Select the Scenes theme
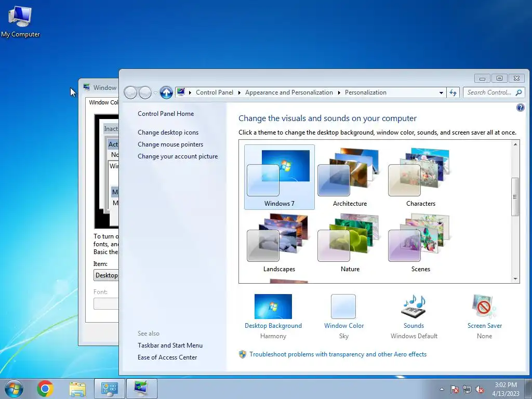Viewport: 532px width, 399px height. pos(421,243)
